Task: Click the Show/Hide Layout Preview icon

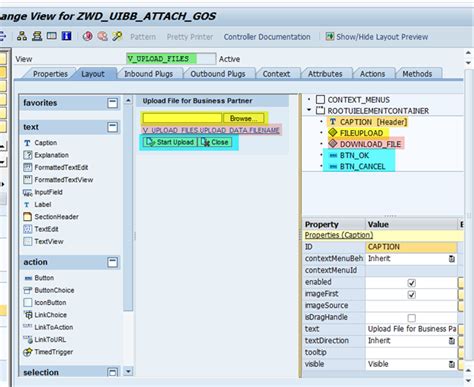Action: (330, 36)
